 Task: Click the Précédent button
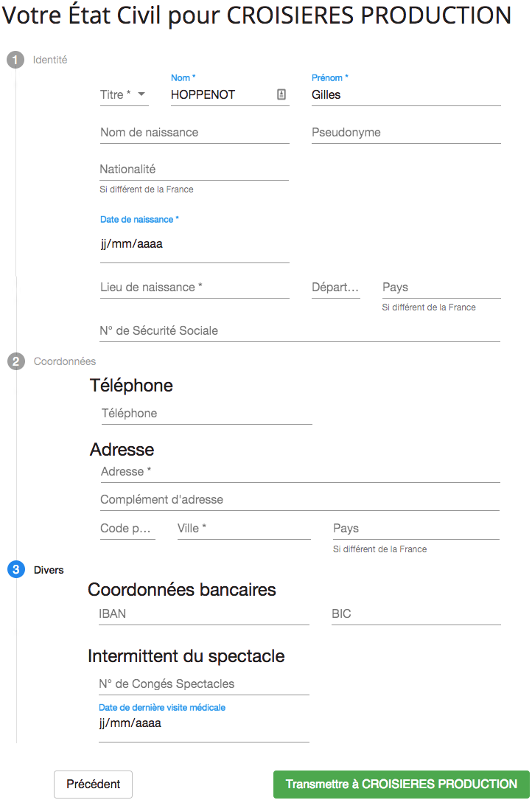click(x=94, y=785)
